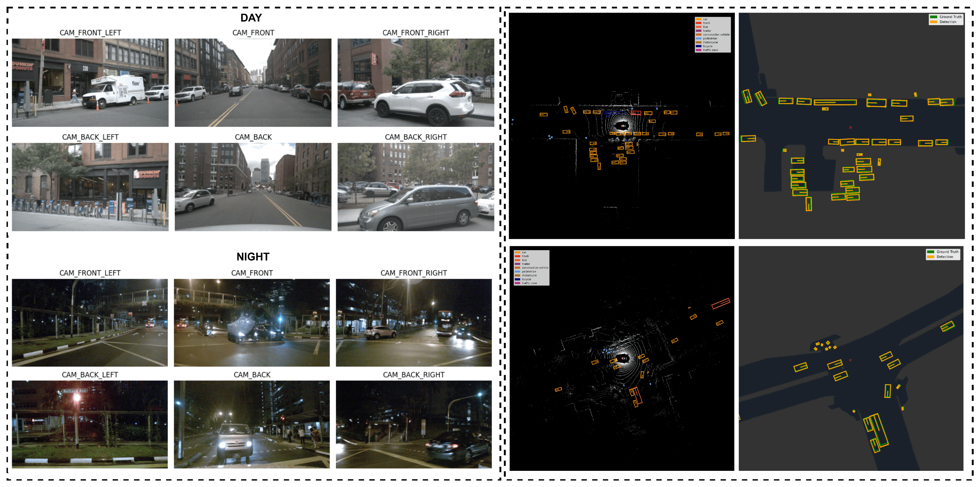Click the night CAM_BACK_RIGHT title label
This screenshot has width=980, height=487.
(x=414, y=375)
